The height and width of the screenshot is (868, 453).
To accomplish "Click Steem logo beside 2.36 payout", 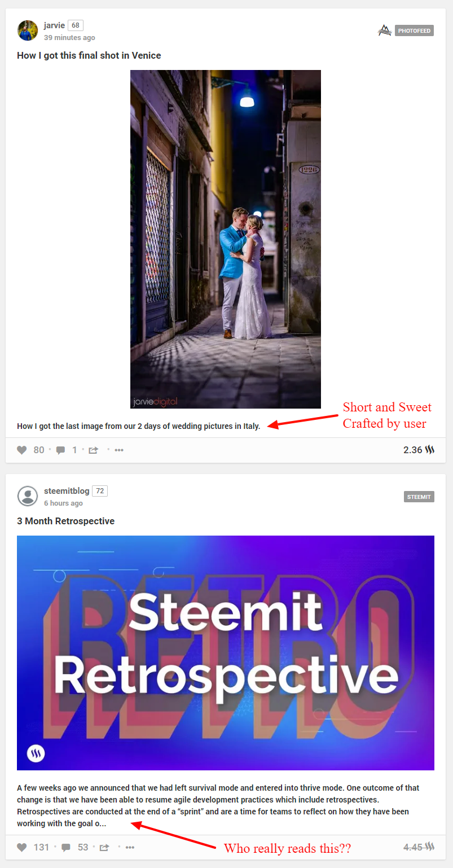I will [x=430, y=450].
